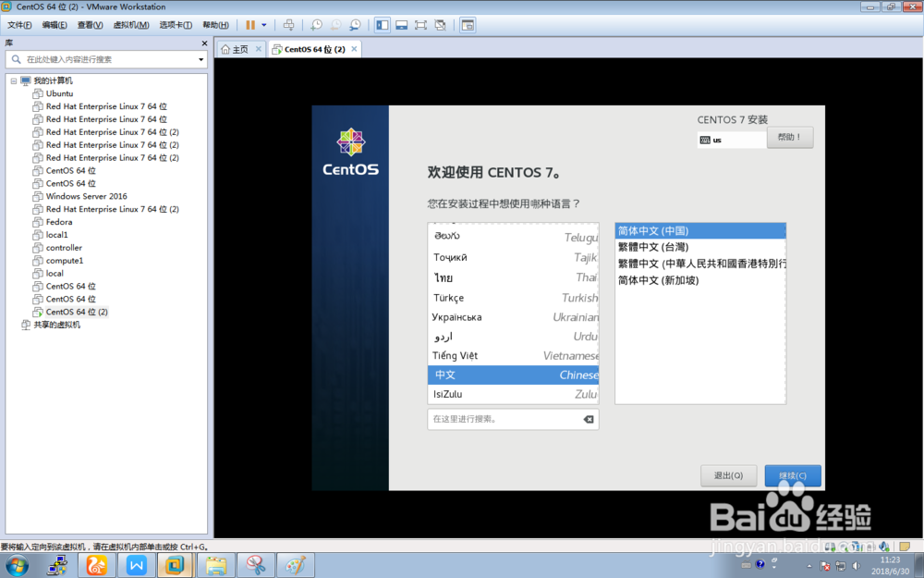The image size is (924, 578).
Task: Close the library panel with its X
Action: pyautogui.click(x=204, y=43)
